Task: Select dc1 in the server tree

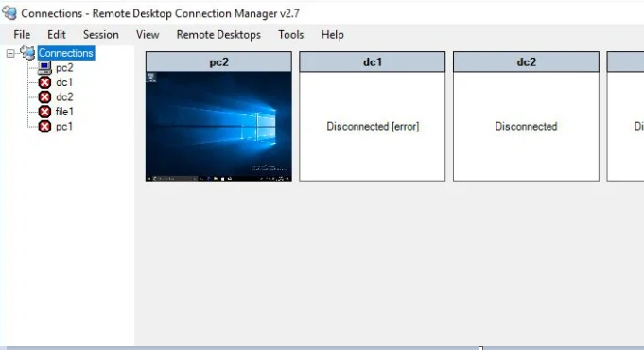Action: [64, 82]
